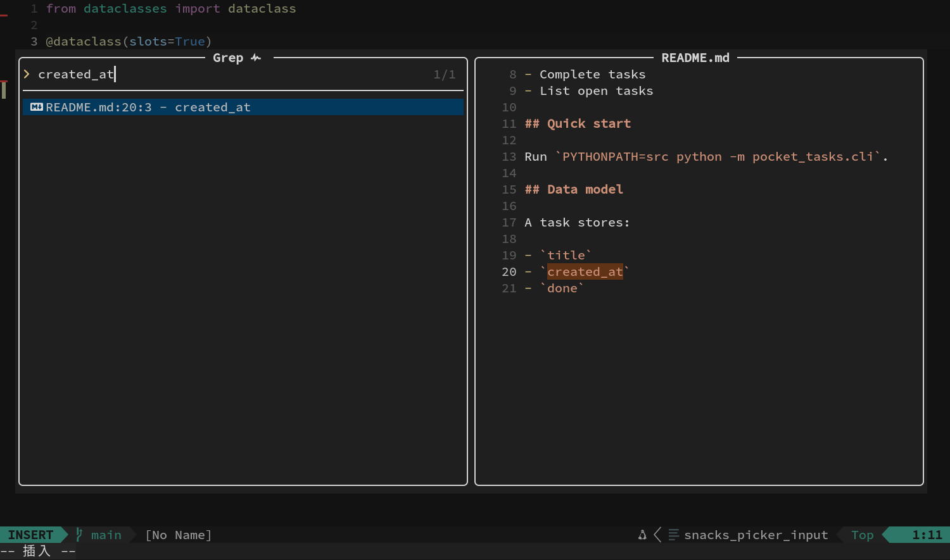Image resolution: width=950 pixels, height=560 pixels.
Task: Click the '## Data model' heading in the preview
Action: 574,189
